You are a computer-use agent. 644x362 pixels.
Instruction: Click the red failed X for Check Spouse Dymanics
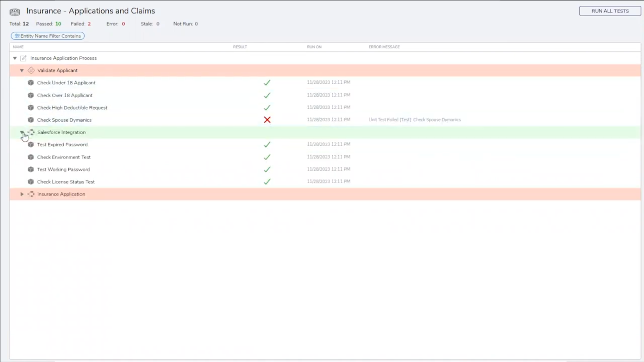(267, 120)
